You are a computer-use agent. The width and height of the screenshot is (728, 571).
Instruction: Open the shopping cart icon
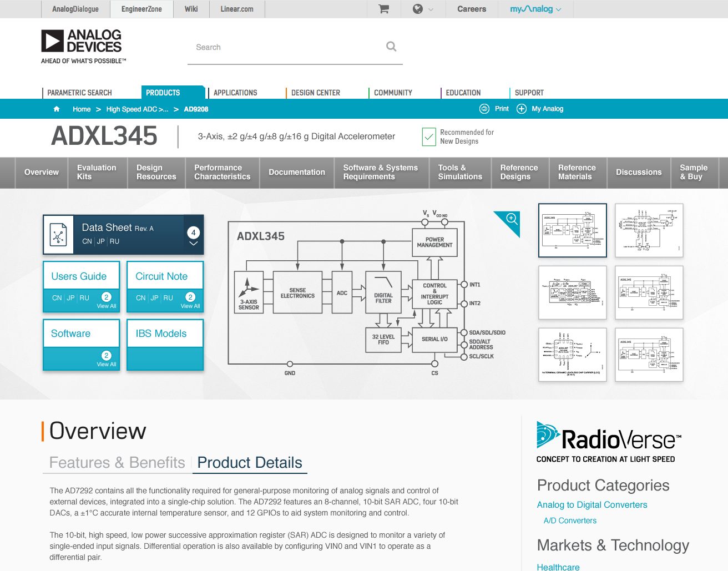(x=383, y=9)
